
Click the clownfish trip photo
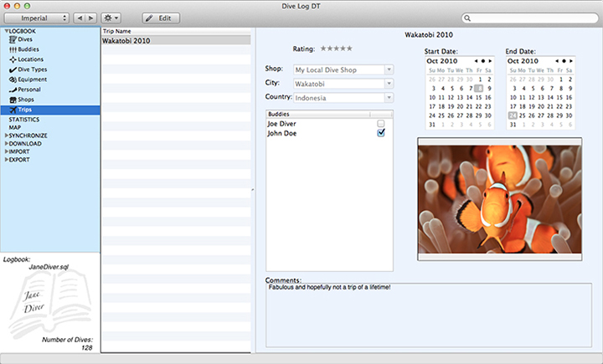point(499,199)
